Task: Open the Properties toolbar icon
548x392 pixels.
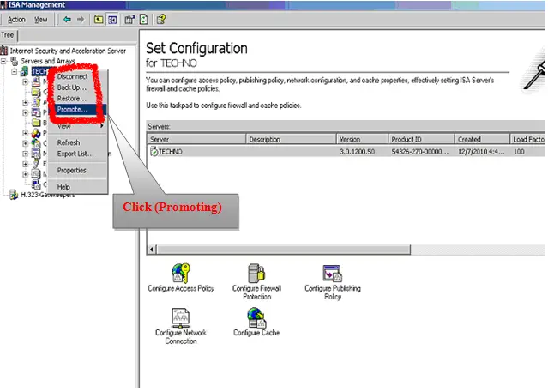Action: tap(129, 19)
